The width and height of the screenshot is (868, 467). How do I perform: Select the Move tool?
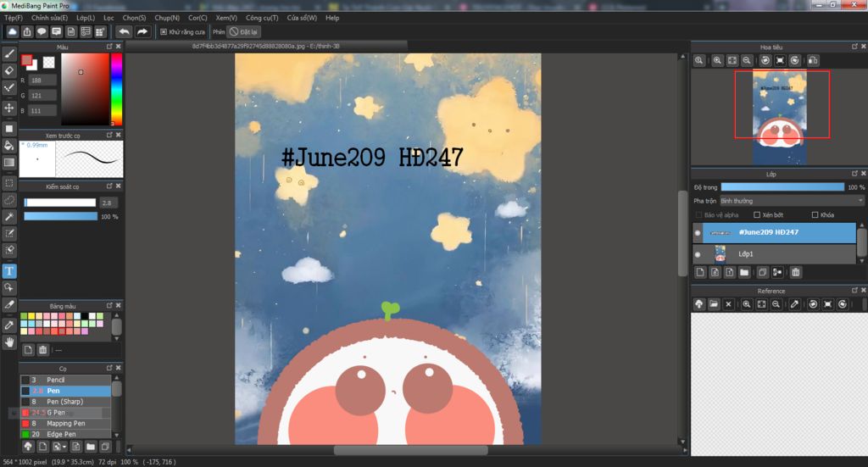8,108
